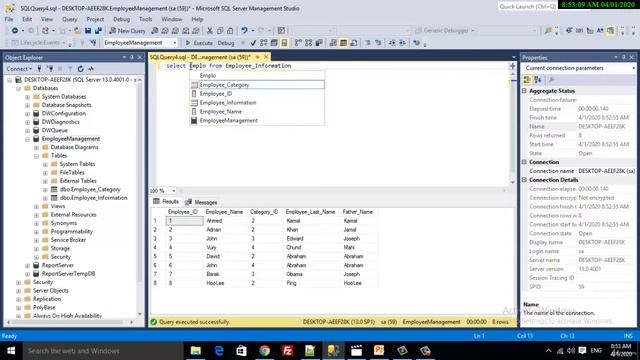Click the Copy icon in toolbar
640x360 pixels.
[220, 31]
